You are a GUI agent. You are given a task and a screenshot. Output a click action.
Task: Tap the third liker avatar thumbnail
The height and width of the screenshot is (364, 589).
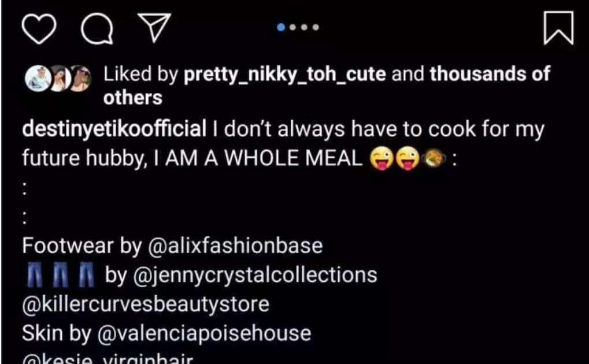82,80
